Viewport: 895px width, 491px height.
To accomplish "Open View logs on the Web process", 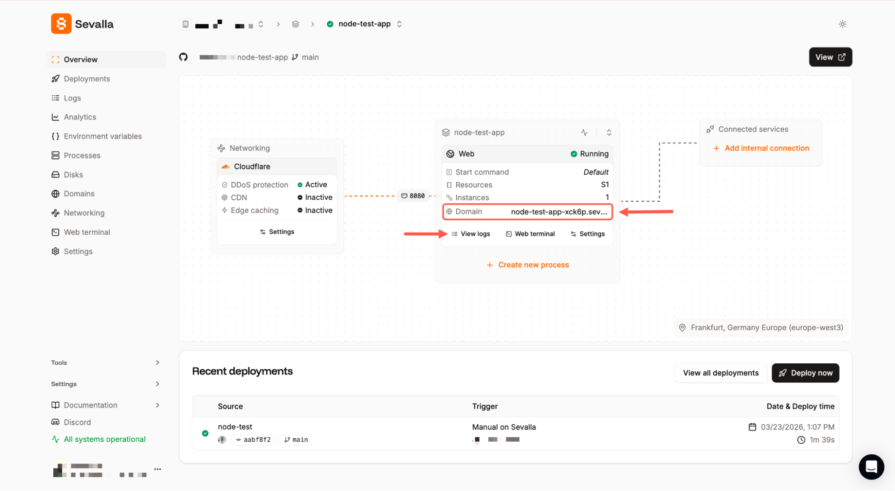I will pos(470,234).
